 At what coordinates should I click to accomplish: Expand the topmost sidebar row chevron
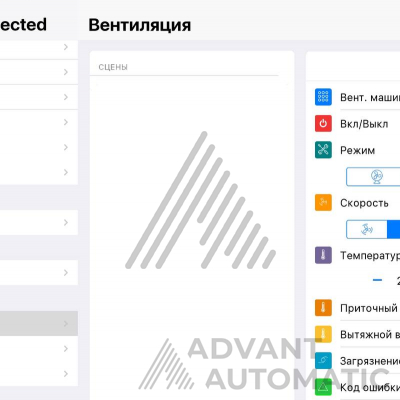pos(66,47)
